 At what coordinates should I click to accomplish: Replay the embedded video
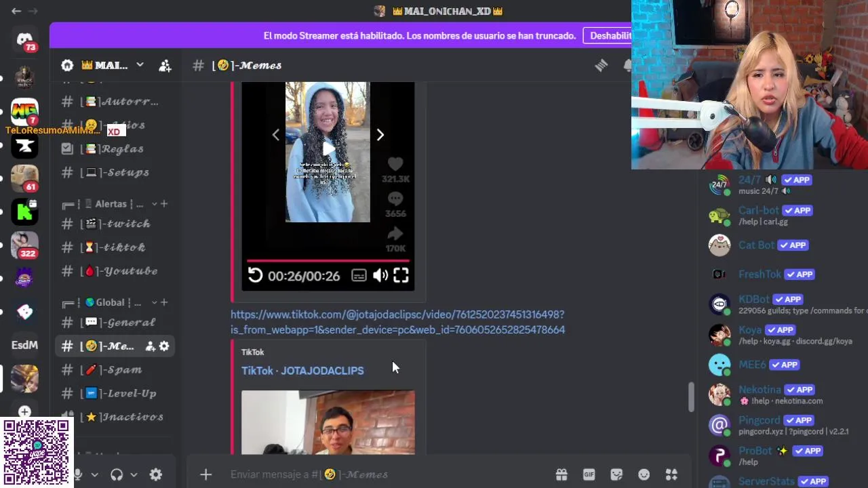click(x=255, y=275)
